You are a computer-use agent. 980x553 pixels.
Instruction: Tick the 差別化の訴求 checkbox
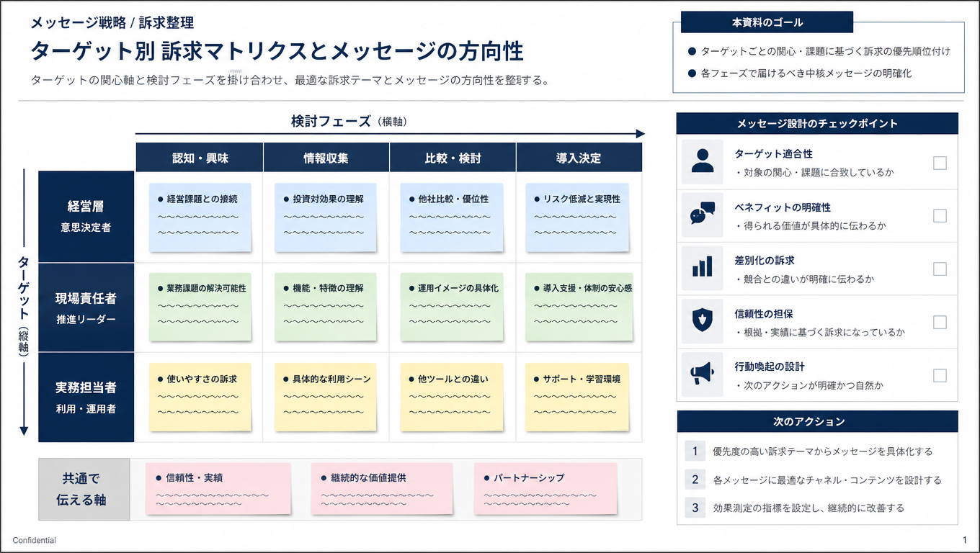940,269
